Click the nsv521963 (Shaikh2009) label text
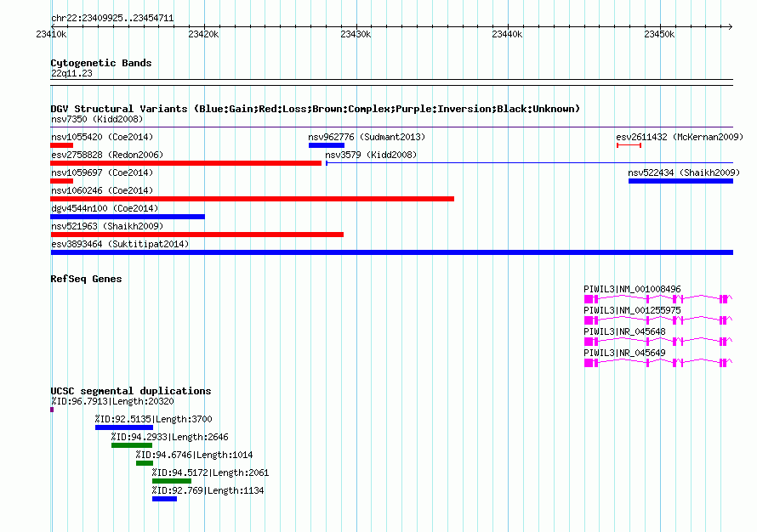The image size is (757, 532). [107, 226]
